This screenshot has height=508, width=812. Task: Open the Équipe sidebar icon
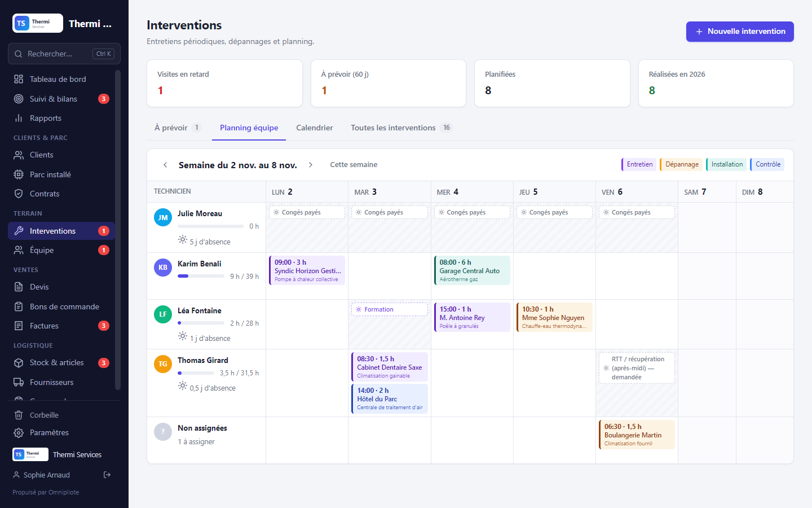pyautogui.click(x=19, y=250)
